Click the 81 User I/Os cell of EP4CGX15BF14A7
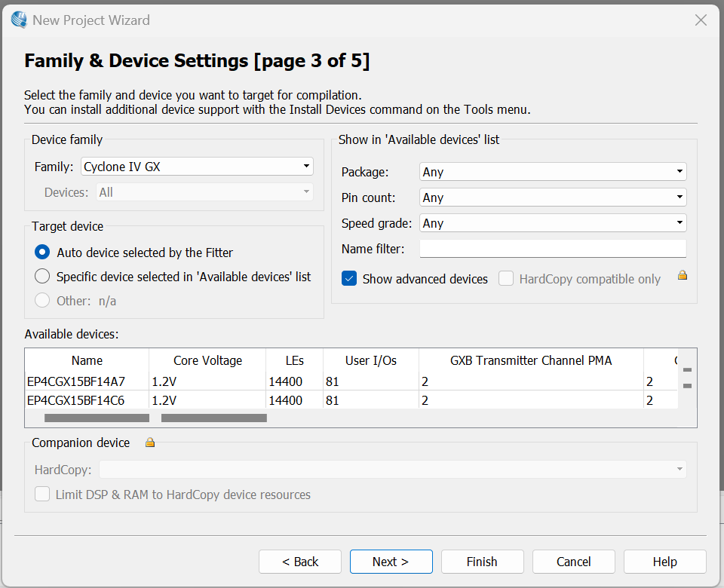This screenshot has width=724, height=588. coord(371,381)
